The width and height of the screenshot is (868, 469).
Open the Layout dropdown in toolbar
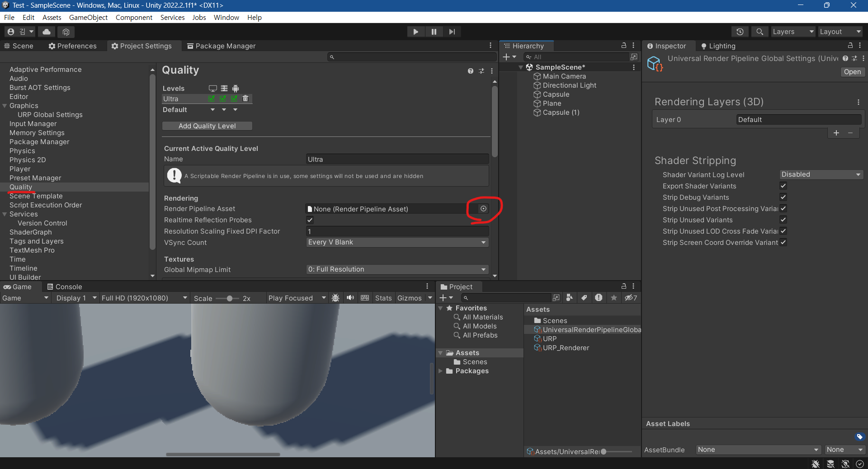(x=840, y=32)
